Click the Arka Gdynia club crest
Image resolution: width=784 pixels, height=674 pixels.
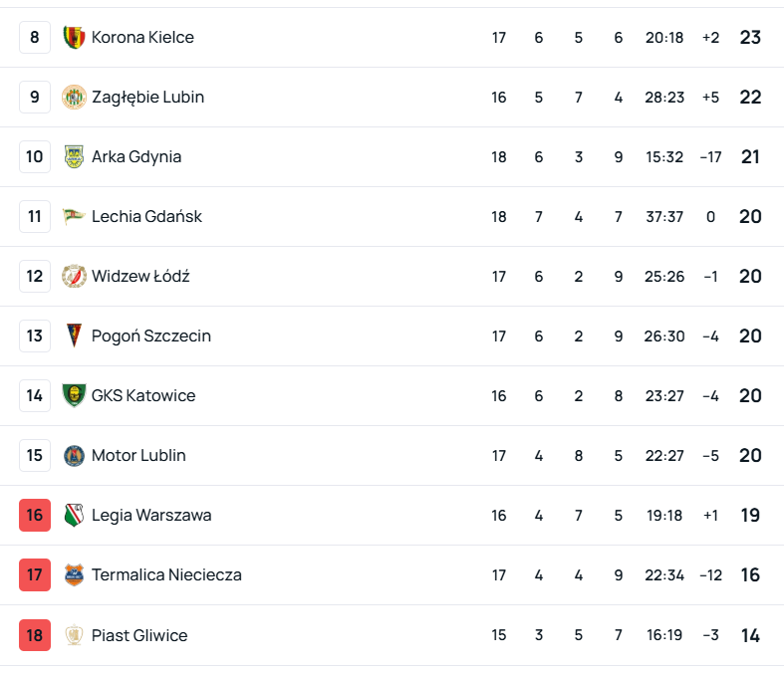pyautogui.click(x=74, y=157)
